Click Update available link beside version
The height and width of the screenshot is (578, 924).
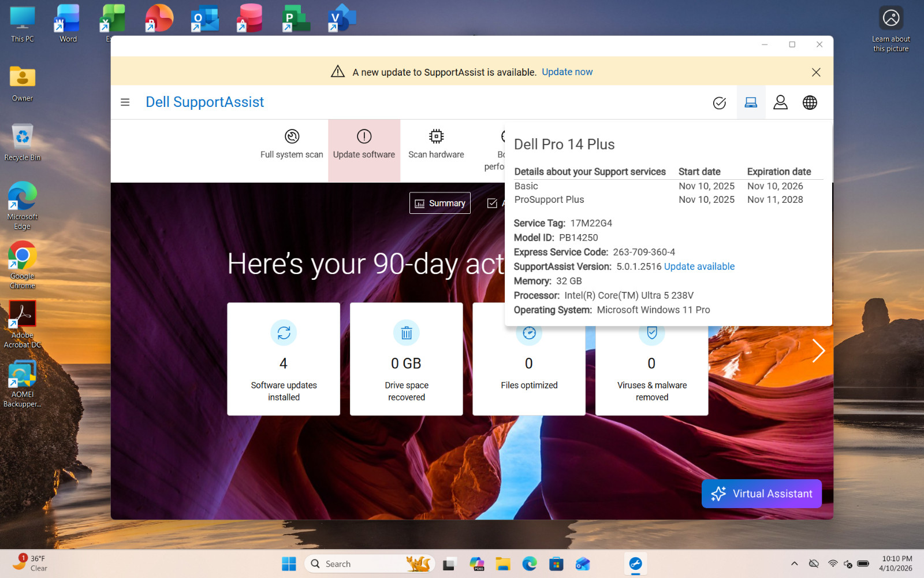pos(699,266)
